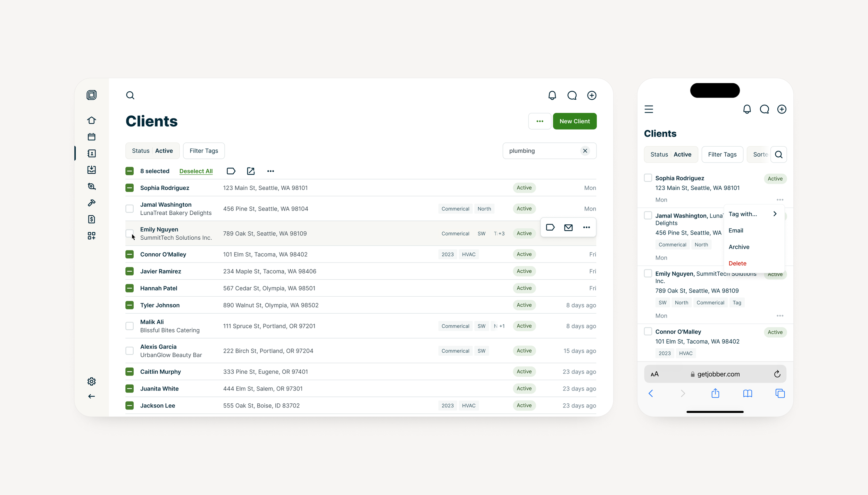868x495 pixels.
Task: Uncheck Sophia Rodriguez in desktop list
Action: [130, 188]
